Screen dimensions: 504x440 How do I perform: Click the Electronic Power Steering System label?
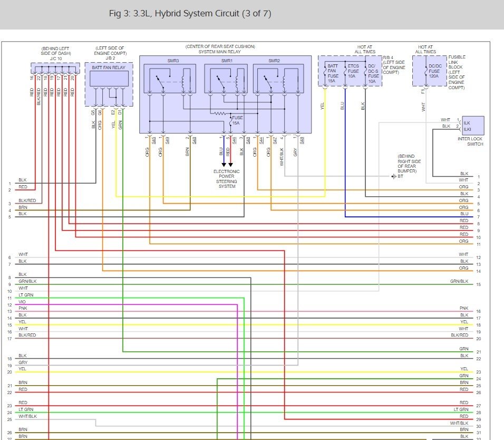pyautogui.click(x=227, y=179)
